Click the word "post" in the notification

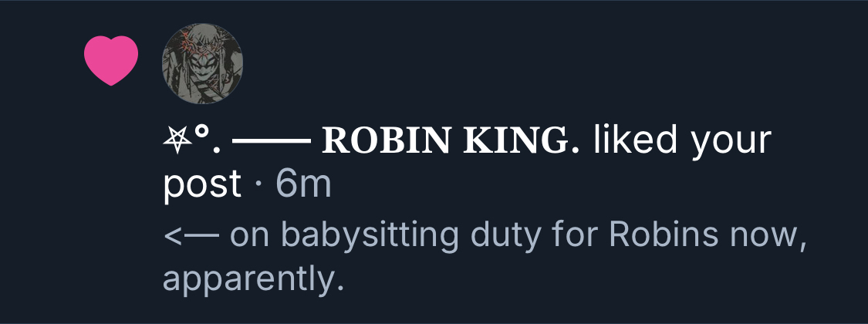pyautogui.click(x=202, y=186)
